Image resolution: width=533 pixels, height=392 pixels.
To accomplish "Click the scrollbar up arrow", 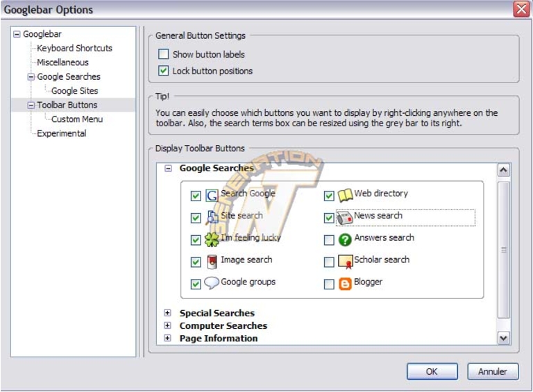I will pyautogui.click(x=503, y=170).
